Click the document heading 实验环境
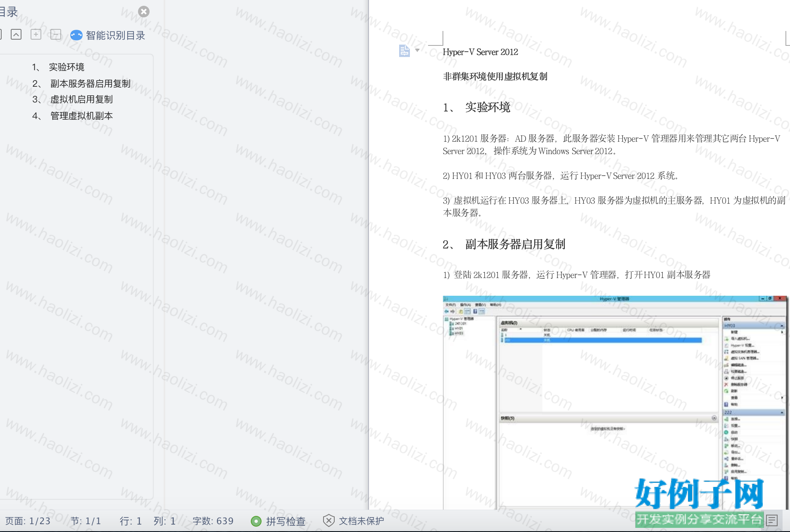Screen dimensions: 790x532 [x=488, y=107]
